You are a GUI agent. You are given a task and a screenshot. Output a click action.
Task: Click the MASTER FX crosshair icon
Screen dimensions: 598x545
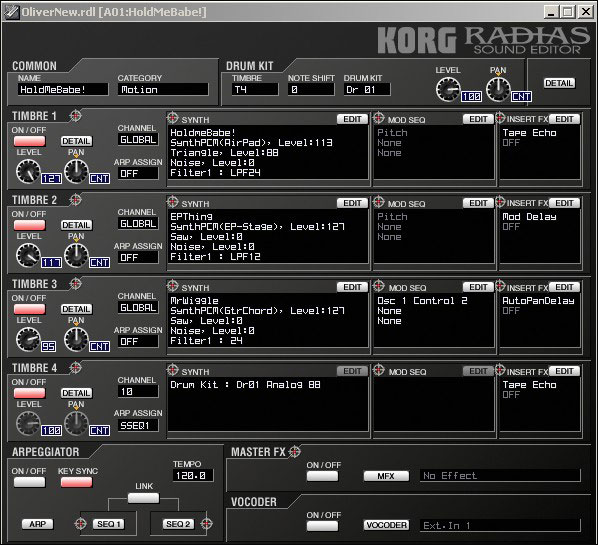[294, 452]
